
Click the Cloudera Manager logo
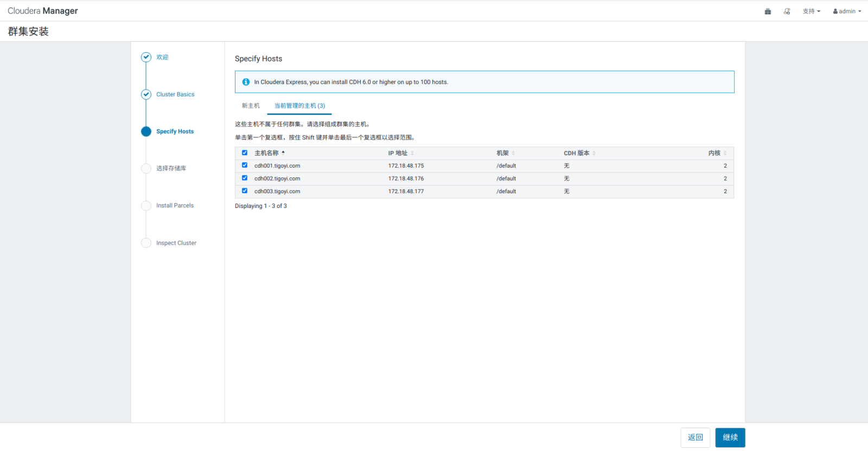pos(43,11)
